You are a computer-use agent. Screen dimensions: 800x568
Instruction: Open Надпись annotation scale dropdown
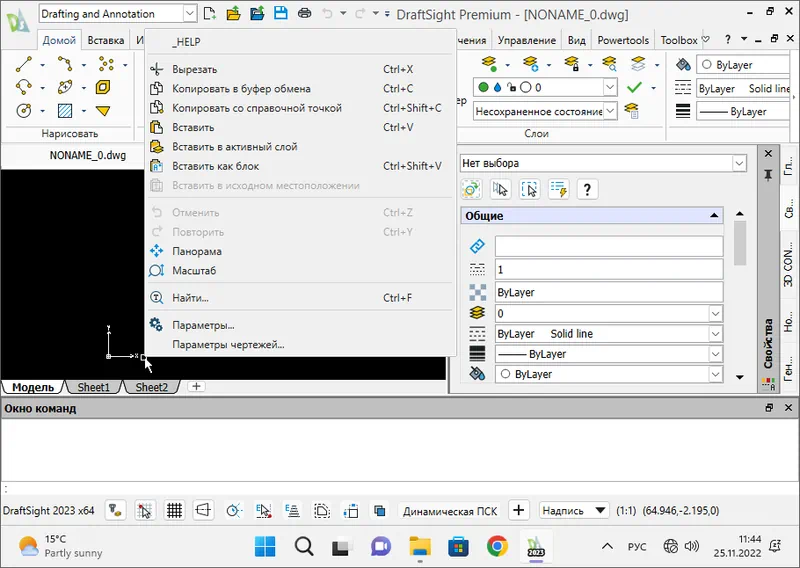point(574,510)
